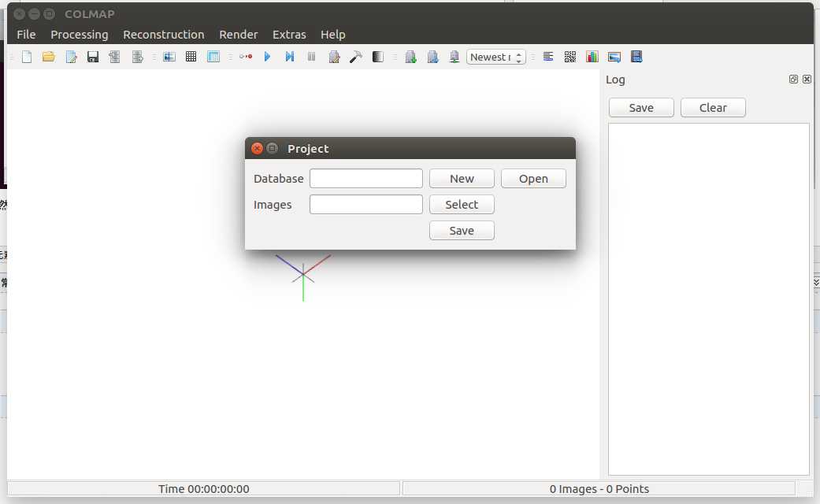Click the step reconstruction icon
The height and width of the screenshot is (504, 820).
[289, 57]
